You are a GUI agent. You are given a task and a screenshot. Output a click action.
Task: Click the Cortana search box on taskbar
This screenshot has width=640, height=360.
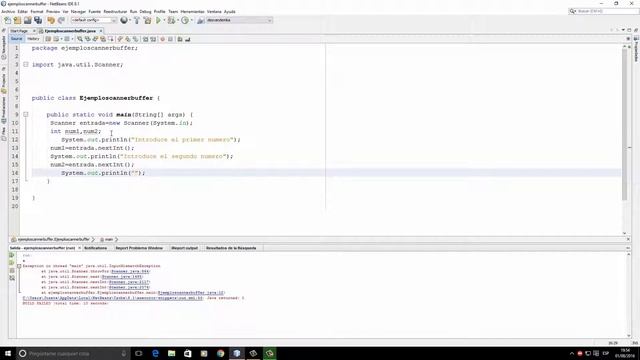pyautogui.click(x=73, y=353)
